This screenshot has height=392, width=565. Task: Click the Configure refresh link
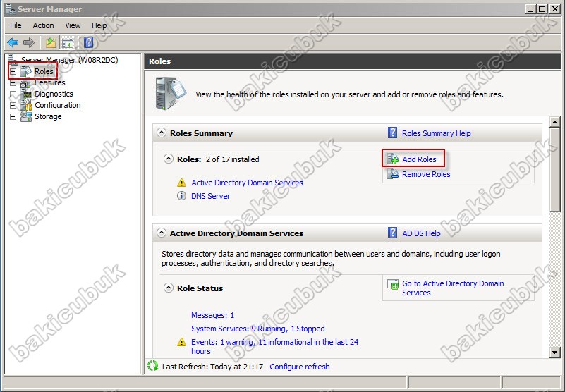pos(300,367)
